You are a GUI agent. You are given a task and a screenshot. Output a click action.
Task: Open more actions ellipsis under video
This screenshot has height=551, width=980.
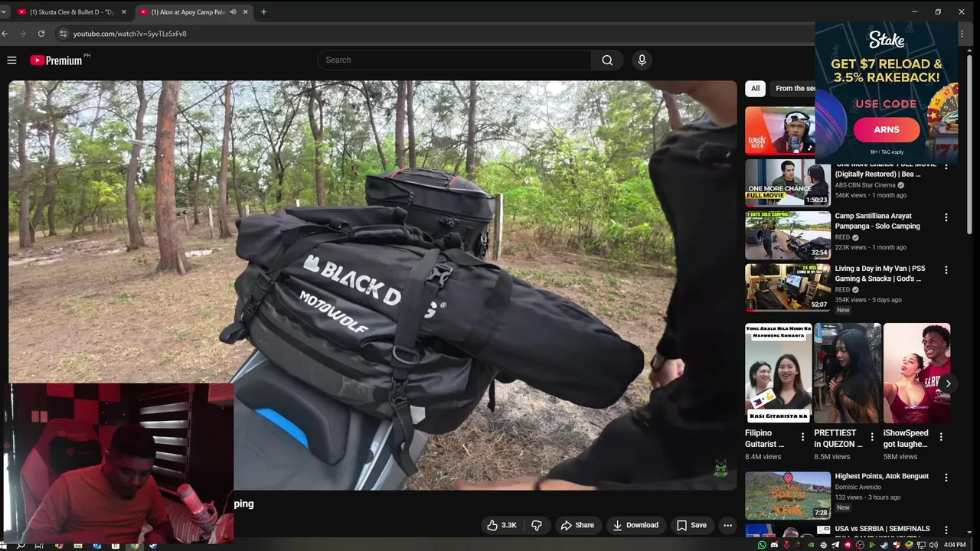(x=727, y=525)
